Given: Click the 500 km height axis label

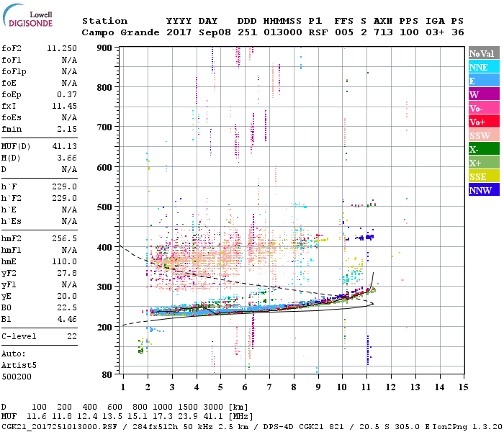Looking at the screenshot, I should point(104,207).
